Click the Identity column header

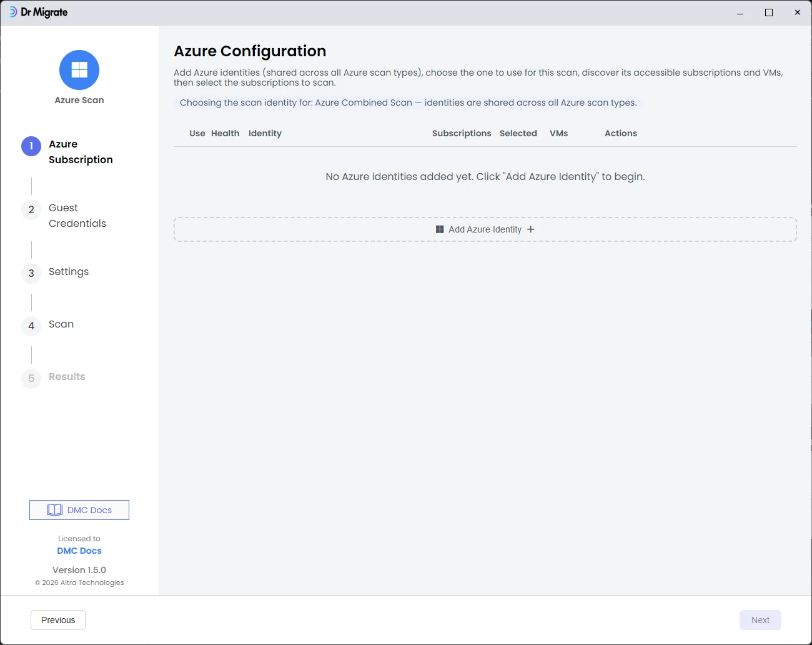(265, 133)
